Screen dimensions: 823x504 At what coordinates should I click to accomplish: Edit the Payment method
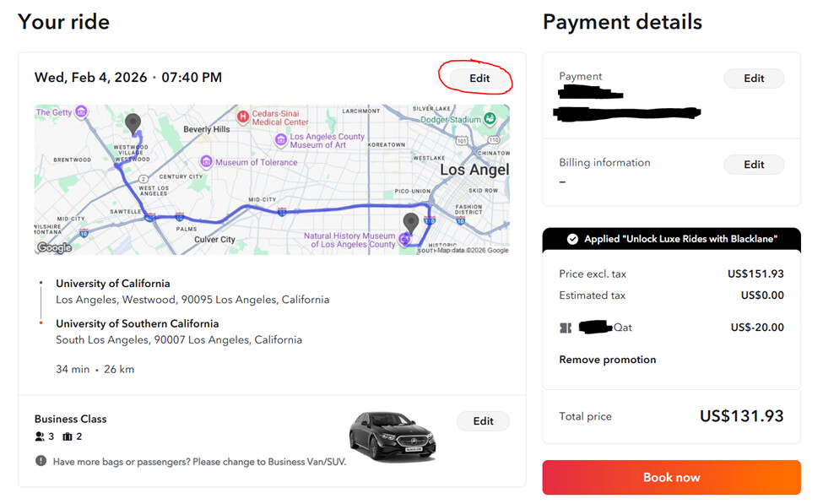pyautogui.click(x=754, y=79)
